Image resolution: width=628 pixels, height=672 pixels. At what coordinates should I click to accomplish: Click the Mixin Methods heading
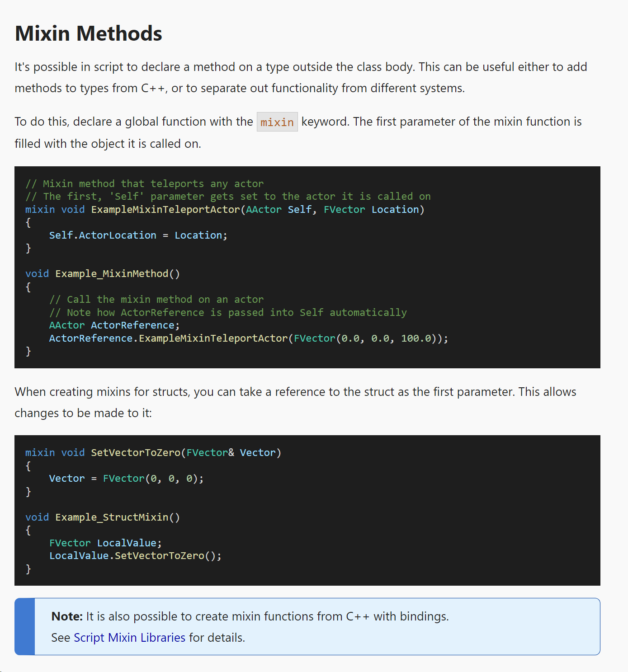(89, 33)
